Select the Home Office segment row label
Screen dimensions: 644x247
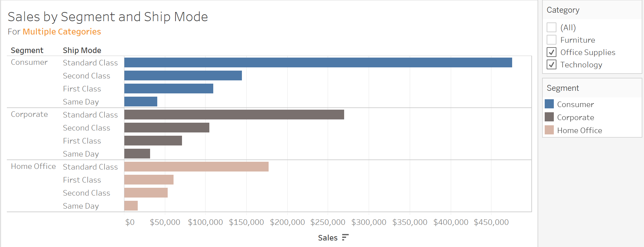click(x=33, y=166)
